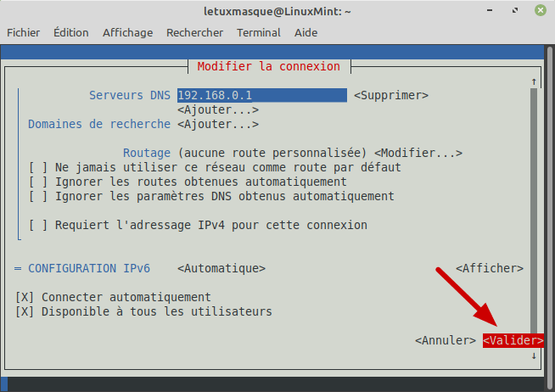Viewport: 555px width, 392px height.
Task: Open the Aide menu
Action: click(x=306, y=32)
